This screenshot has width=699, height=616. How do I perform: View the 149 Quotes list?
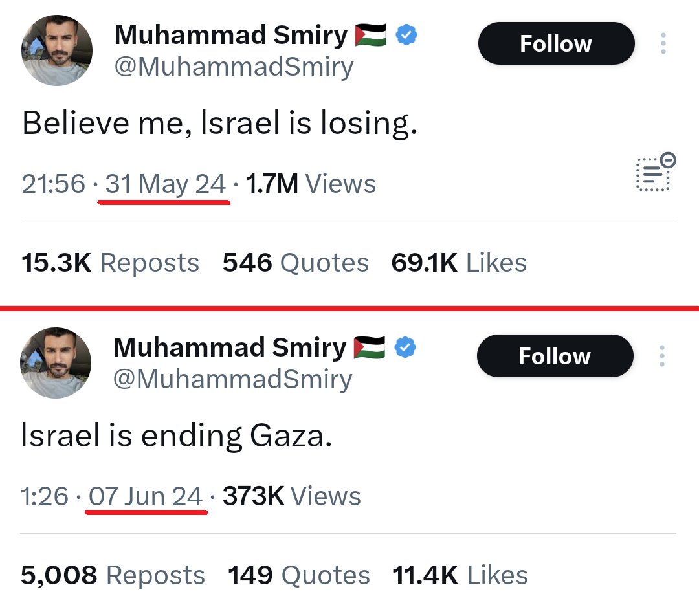299,575
